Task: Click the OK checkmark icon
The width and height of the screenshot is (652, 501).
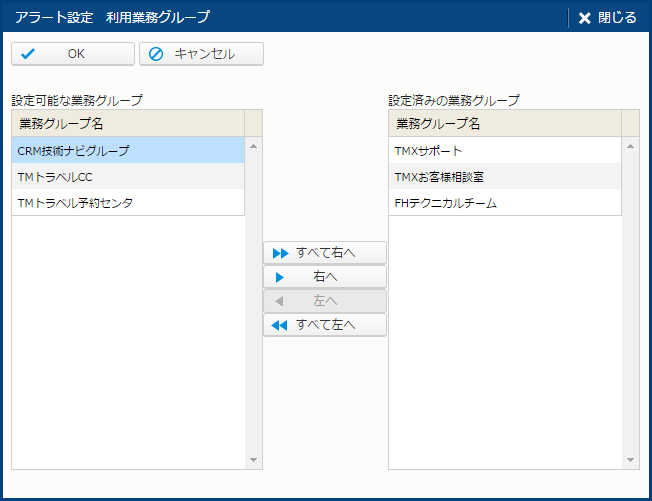Action: 28,54
